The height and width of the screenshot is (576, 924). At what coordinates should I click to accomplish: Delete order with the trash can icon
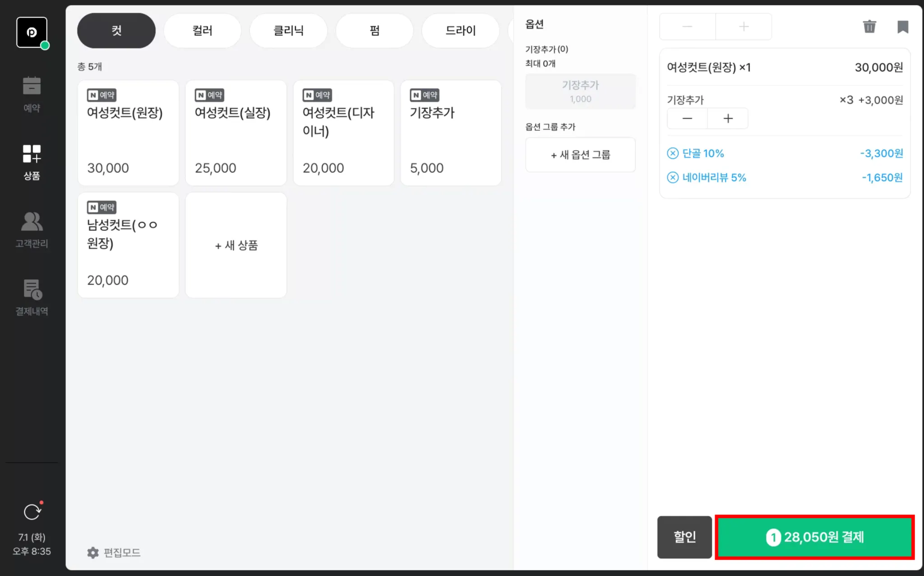[x=869, y=27]
